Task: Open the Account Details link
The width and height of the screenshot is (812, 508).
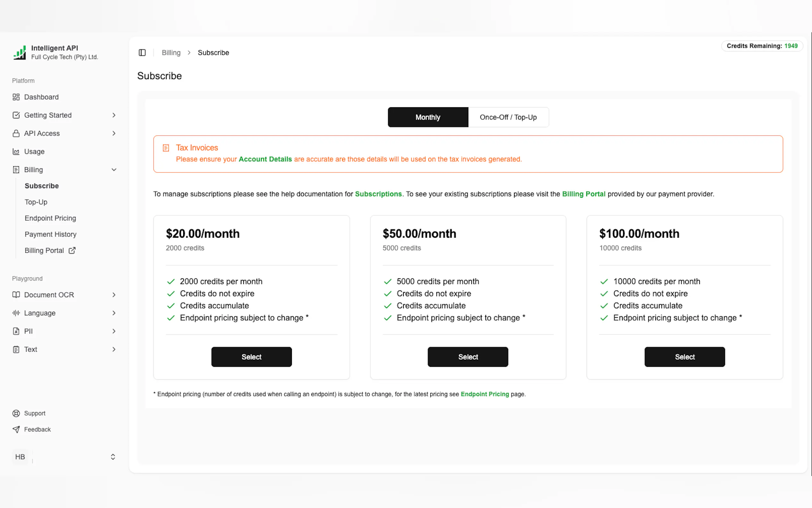Action: [265, 159]
